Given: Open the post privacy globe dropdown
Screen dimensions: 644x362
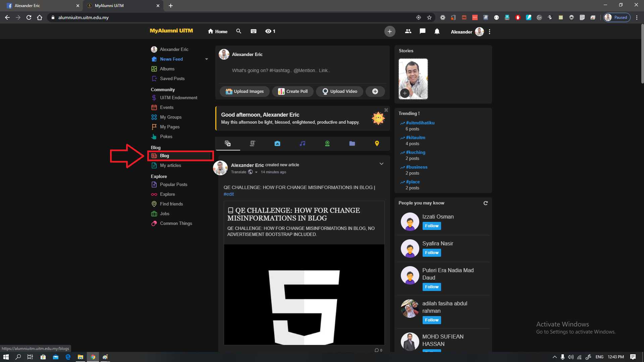Looking at the screenshot, I should point(253,172).
